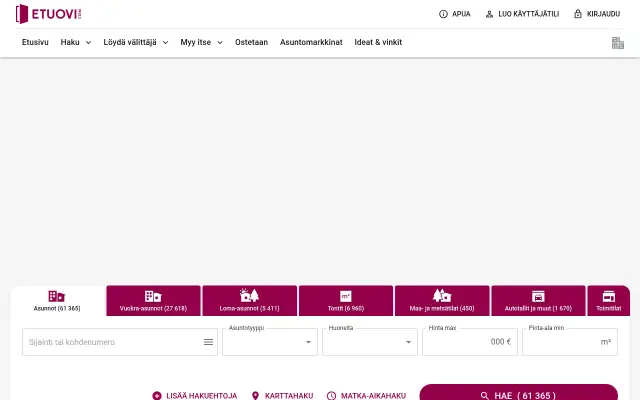Open the location list icon in Sijainti field
Image resolution: width=640 pixels, height=400 pixels.
(208, 342)
